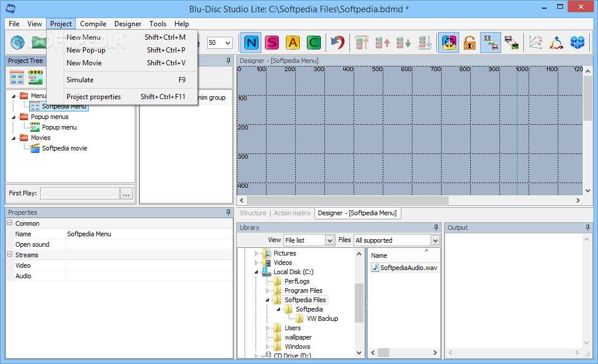Viewport: 598px width, 364px height.
Task: Open the View menu
Action: click(34, 24)
